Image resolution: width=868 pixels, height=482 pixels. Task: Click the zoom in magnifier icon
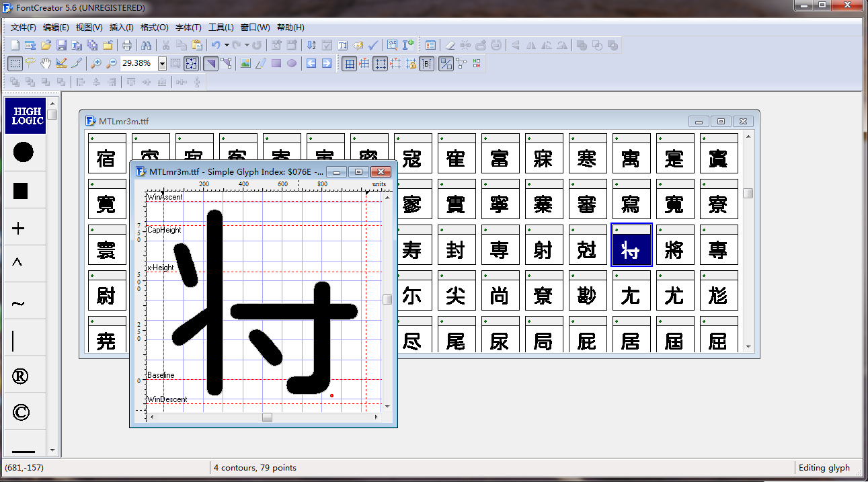(x=96, y=63)
